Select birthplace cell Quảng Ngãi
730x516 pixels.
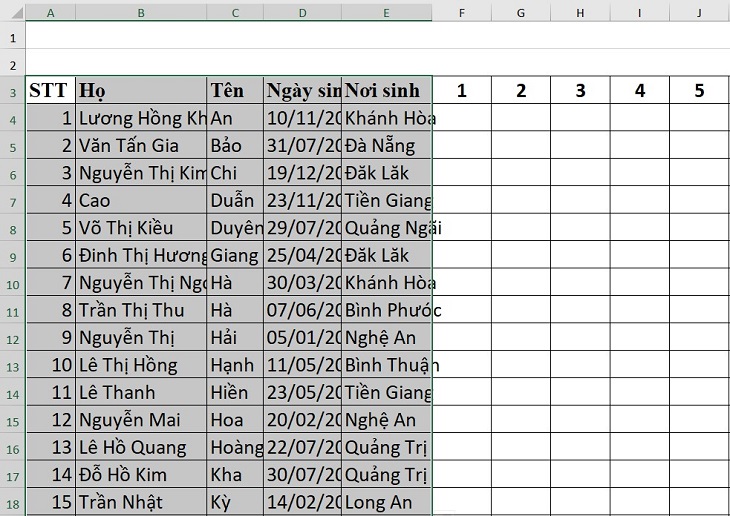pos(386,228)
